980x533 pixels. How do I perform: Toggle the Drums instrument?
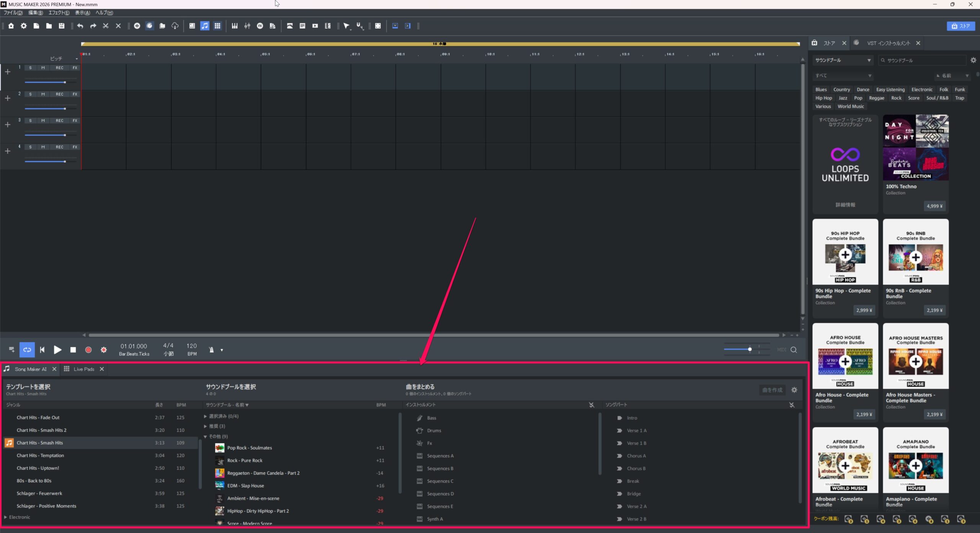coord(434,430)
